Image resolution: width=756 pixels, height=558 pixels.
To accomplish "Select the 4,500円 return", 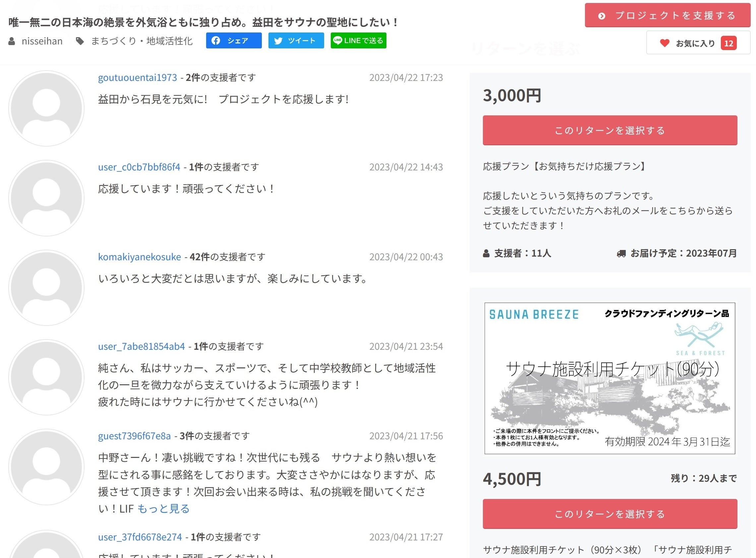I will click(610, 514).
